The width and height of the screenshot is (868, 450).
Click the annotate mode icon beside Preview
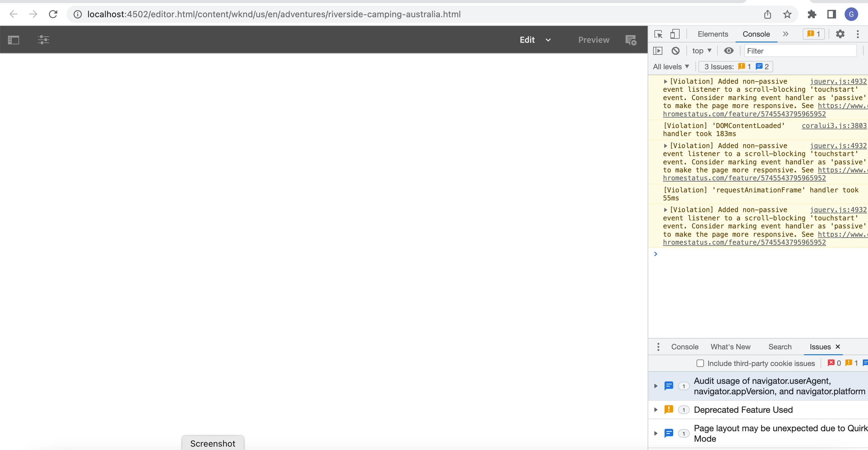pos(631,40)
